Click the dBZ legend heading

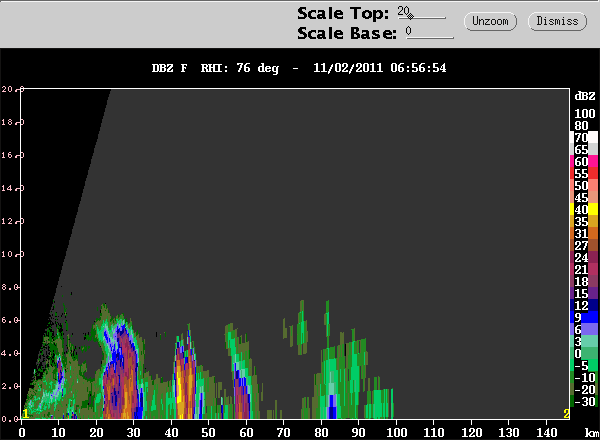click(x=585, y=96)
